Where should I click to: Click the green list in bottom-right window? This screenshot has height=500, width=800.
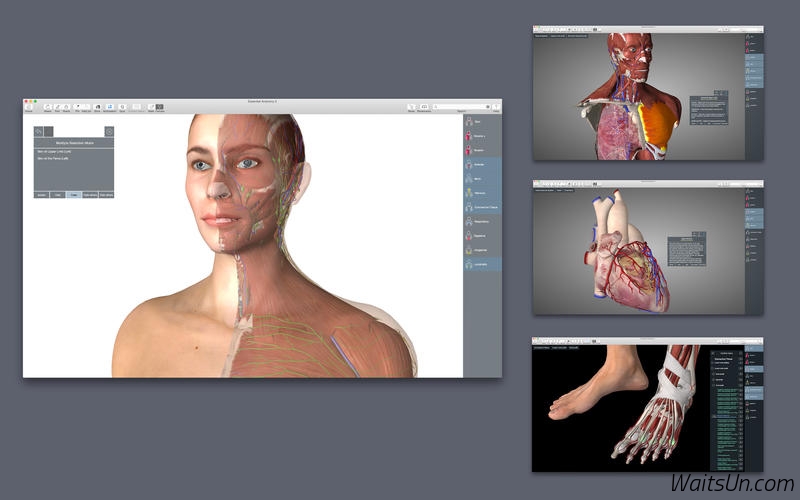pos(728,429)
